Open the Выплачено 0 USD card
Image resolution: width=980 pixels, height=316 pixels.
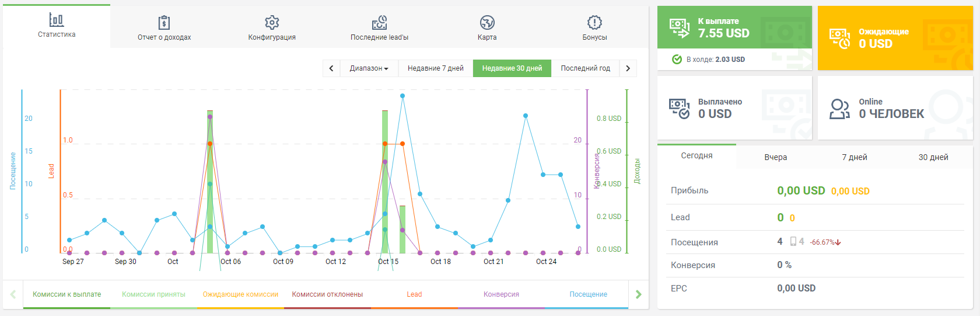coord(734,108)
